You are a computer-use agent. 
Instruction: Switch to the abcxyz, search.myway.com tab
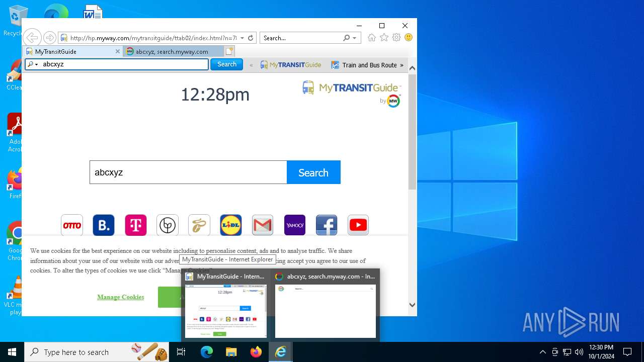click(x=174, y=51)
